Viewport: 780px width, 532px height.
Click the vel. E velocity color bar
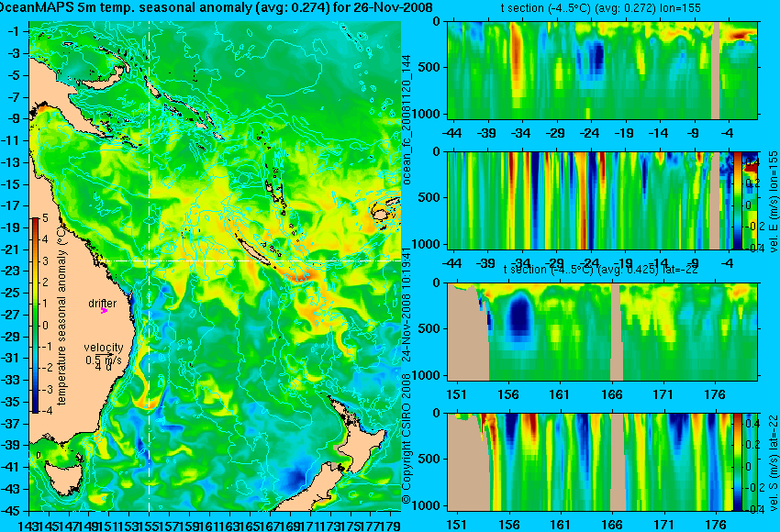738,200
